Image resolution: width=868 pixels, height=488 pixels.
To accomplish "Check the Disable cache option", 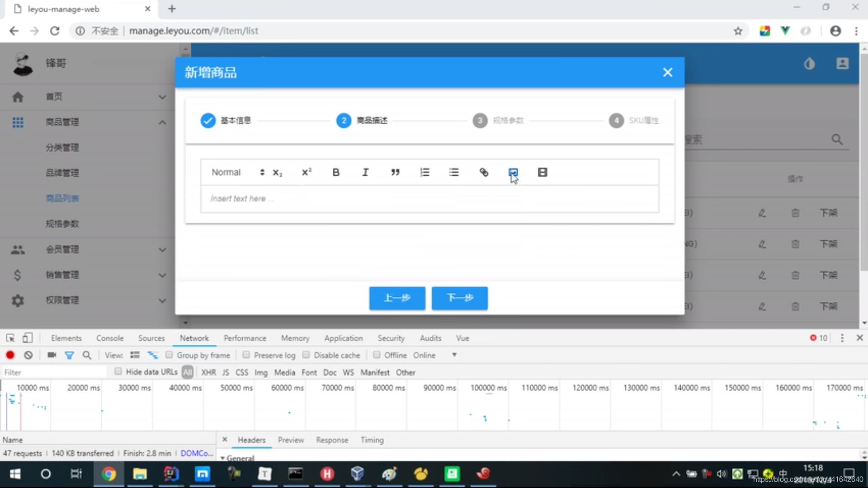I will point(306,355).
